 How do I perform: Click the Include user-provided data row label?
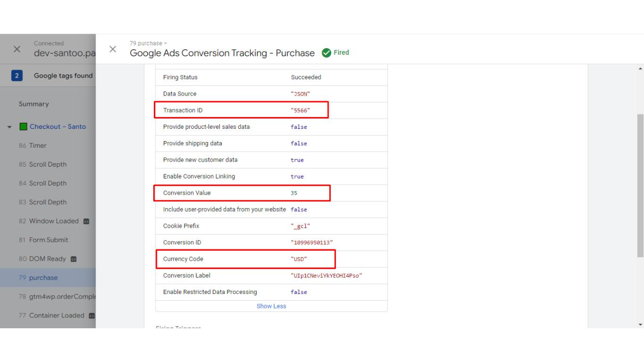[x=224, y=210]
